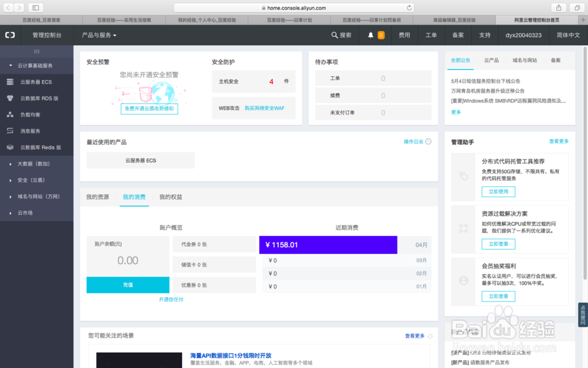The image size is (588, 368).
Task: Select 全部公告 announcements tab
Action: click(x=460, y=60)
